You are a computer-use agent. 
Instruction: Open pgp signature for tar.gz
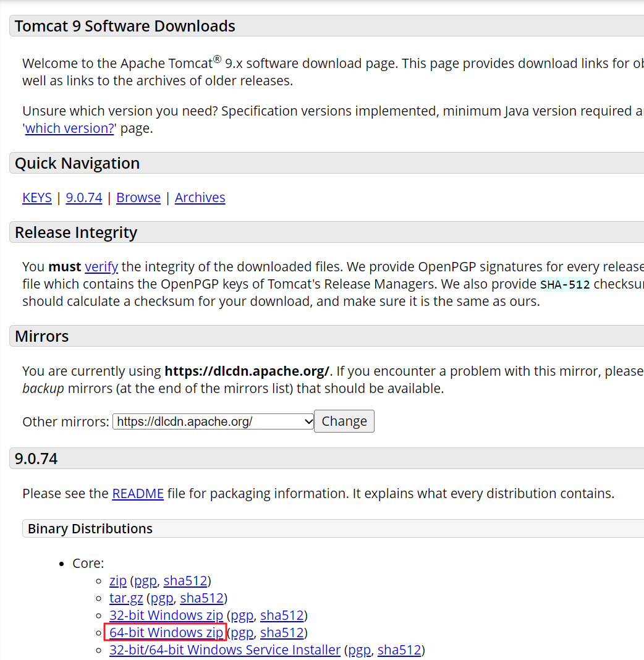point(162,598)
